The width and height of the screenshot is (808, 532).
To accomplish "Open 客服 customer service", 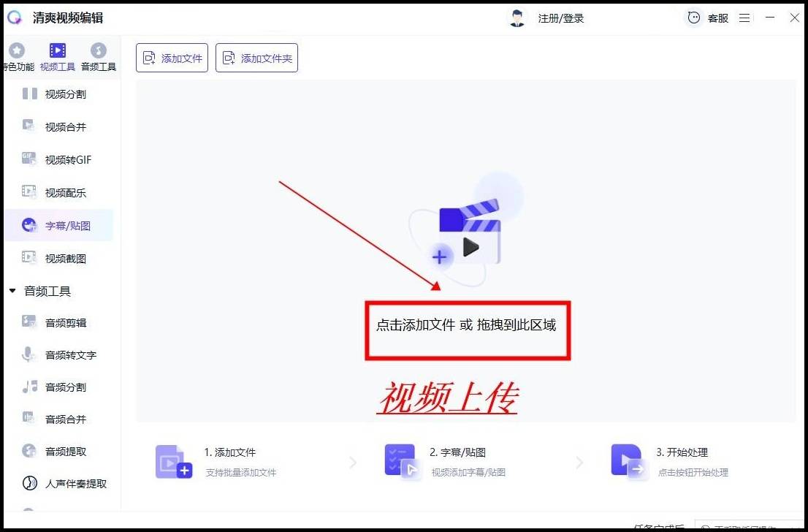I will tap(708, 18).
